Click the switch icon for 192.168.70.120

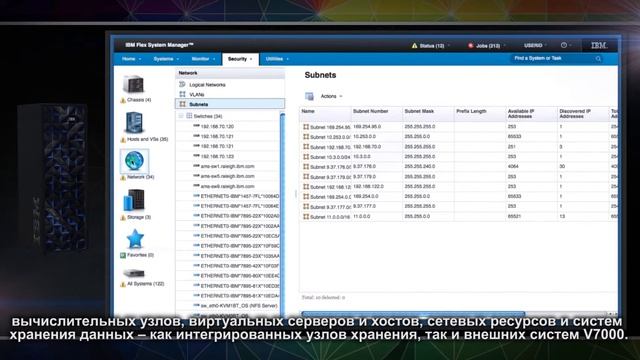pyautogui.click(x=196, y=126)
